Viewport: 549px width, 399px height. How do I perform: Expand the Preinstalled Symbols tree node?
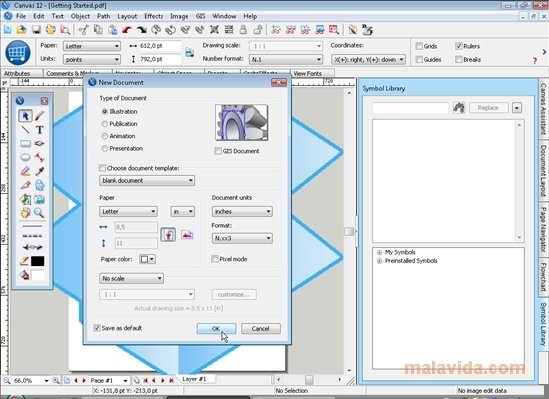[379, 261]
